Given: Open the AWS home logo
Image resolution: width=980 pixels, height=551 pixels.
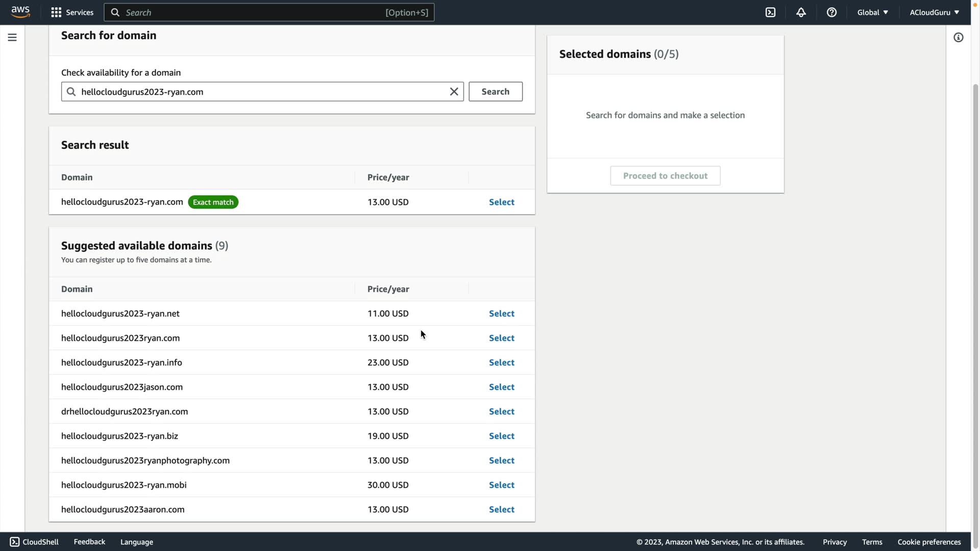Looking at the screenshot, I should pyautogui.click(x=20, y=12).
